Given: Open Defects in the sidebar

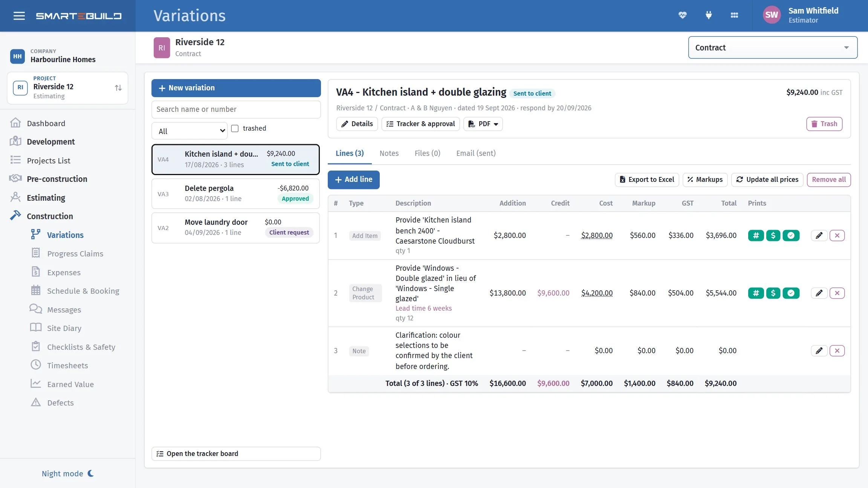Looking at the screenshot, I should point(60,403).
